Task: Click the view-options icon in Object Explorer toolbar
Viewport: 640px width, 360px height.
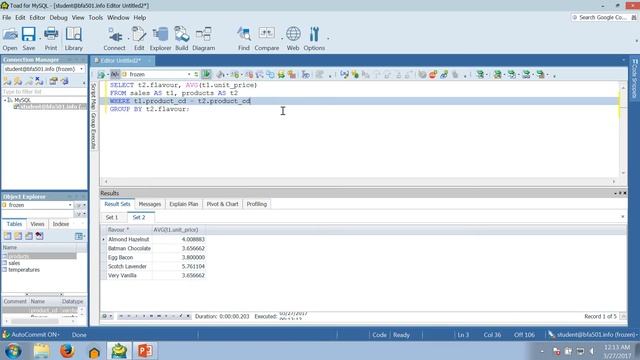Action: pyautogui.click(x=79, y=236)
